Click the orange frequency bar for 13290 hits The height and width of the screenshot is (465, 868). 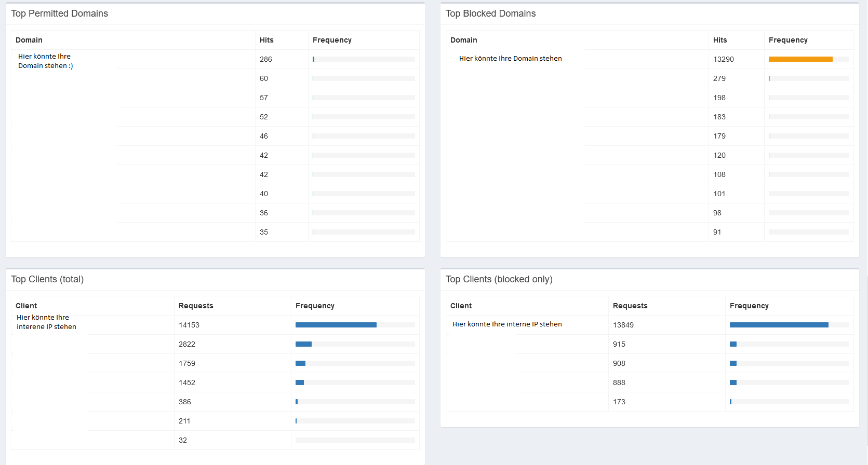[x=800, y=59]
